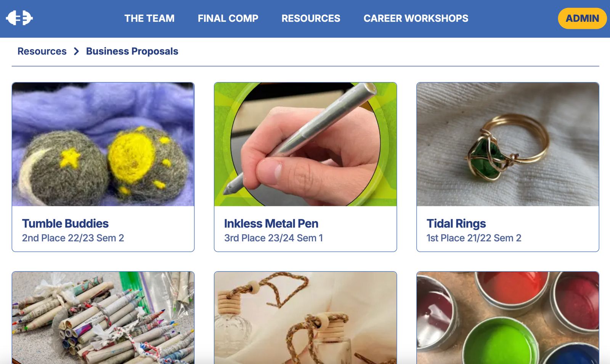Open the Inkless Metal Pen image
Screen dimensions: 610x364
coord(305,144)
